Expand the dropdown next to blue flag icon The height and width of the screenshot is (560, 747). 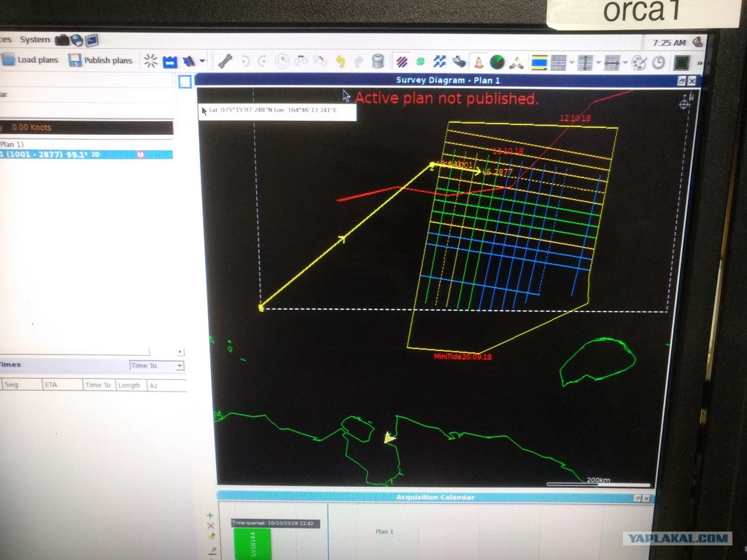(x=202, y=61)
